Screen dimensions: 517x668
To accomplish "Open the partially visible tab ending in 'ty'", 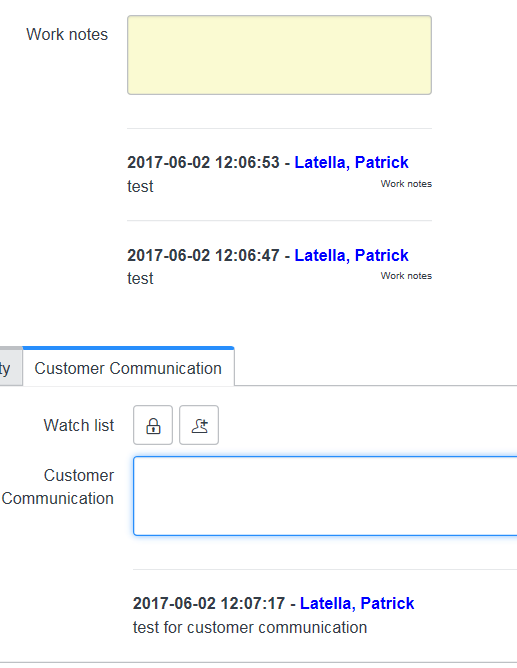I will 11,368.
